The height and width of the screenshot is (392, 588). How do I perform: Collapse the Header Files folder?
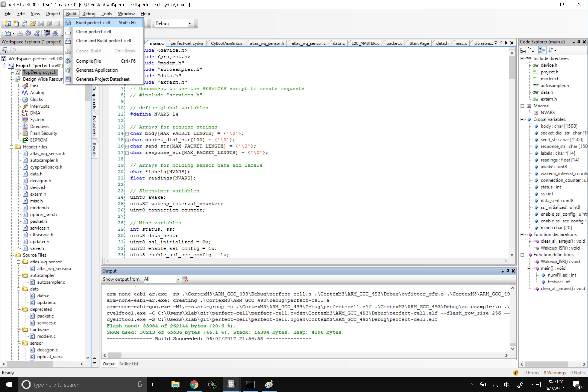pos(11,147)
